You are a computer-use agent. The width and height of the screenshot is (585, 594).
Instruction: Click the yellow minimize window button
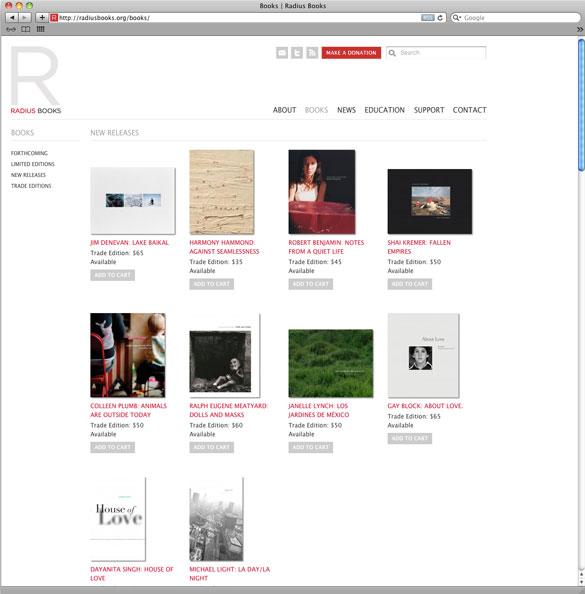point(19,6)
